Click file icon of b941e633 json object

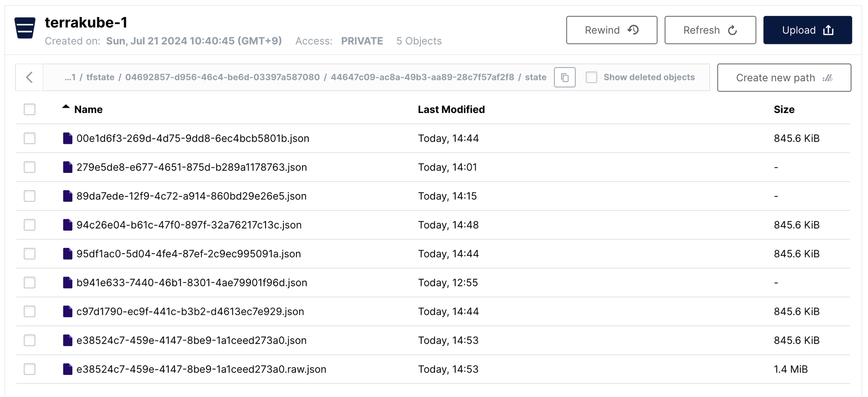(67, 283)
